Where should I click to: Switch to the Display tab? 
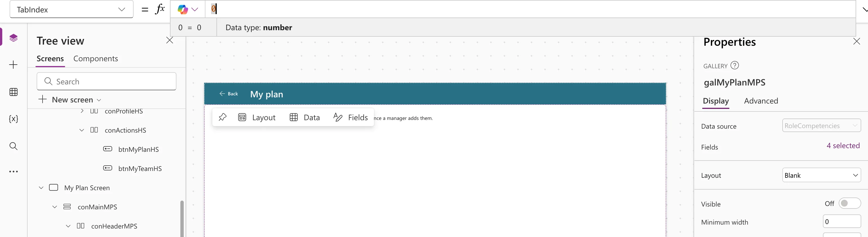click(716, 101)
